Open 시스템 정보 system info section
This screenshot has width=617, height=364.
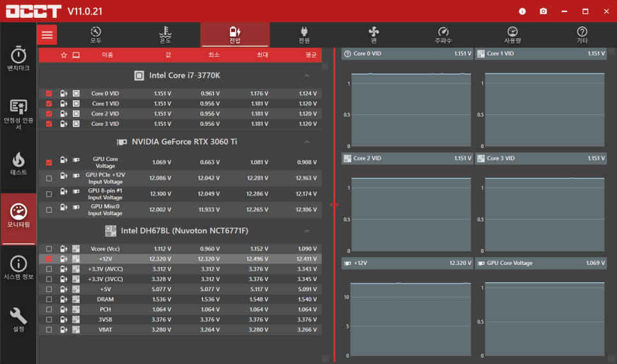19,268
